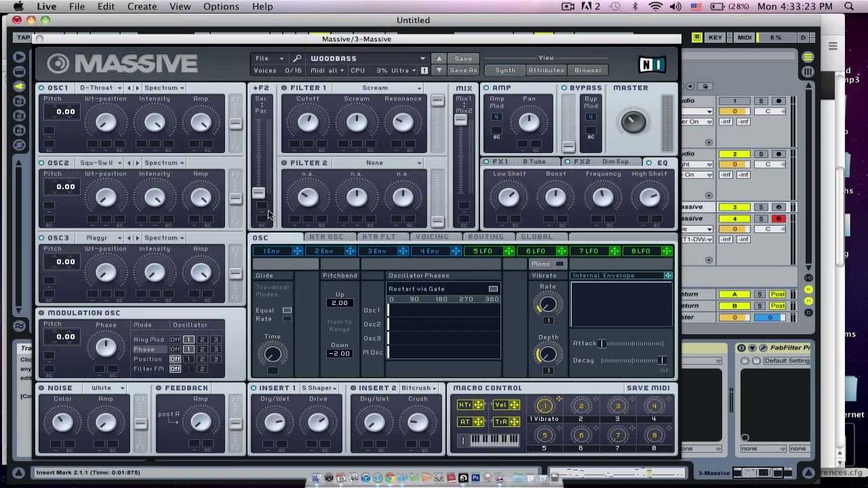Image resolution: width=868 pixels, height=488 pixels.
Task: Click the Vel macro crosshair icon
Action: coord(515,405)
